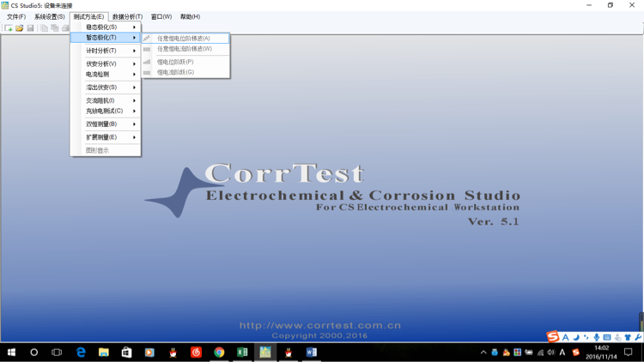Click the single copy toolbar icon
Screen dimensions: 644x362
[44, 28]
